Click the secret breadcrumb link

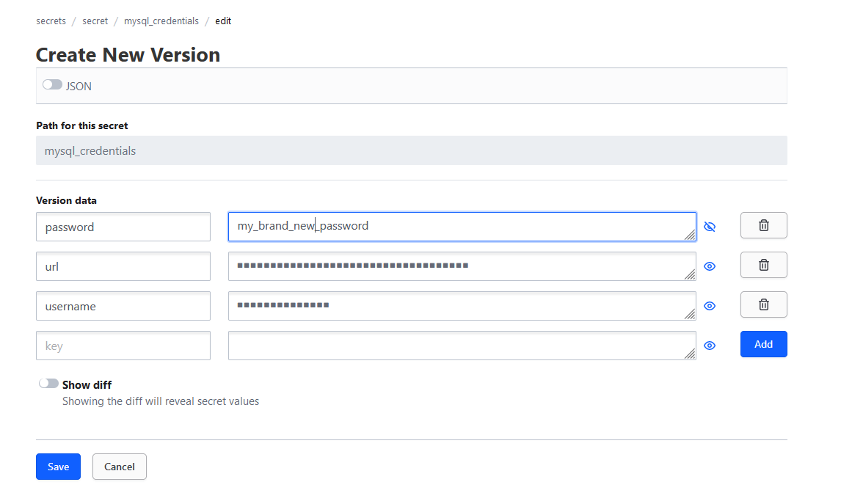click(x=95, y=21)
